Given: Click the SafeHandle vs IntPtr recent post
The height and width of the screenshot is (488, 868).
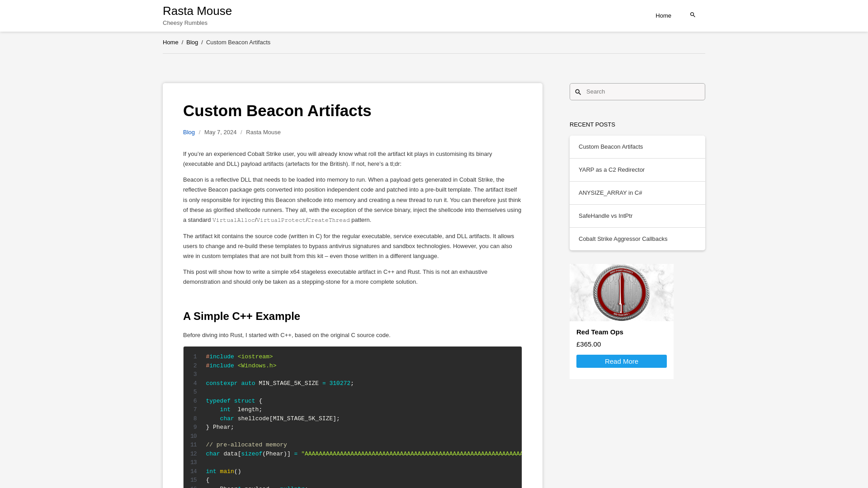Looking at the screenshot, I should [605, 216].
